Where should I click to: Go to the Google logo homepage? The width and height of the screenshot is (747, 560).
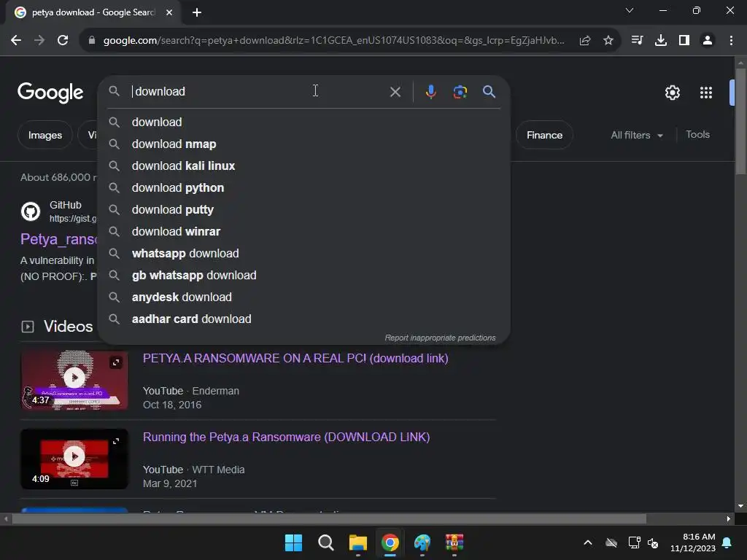click(50, 93)
